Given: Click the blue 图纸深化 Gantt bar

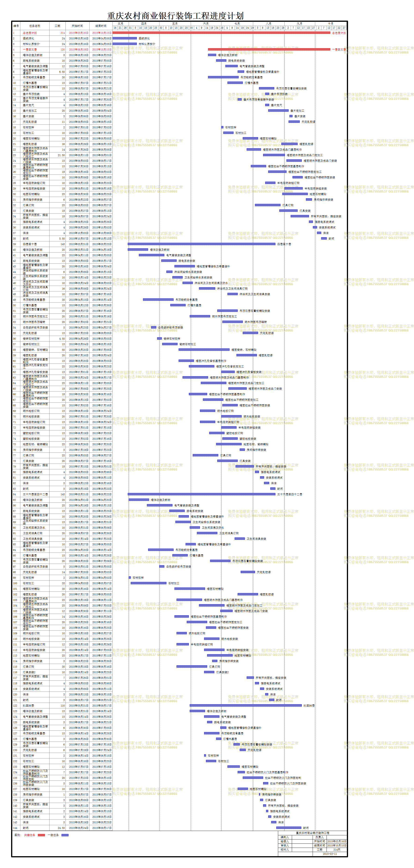Looking at the screenshot, I should point(125,38).
